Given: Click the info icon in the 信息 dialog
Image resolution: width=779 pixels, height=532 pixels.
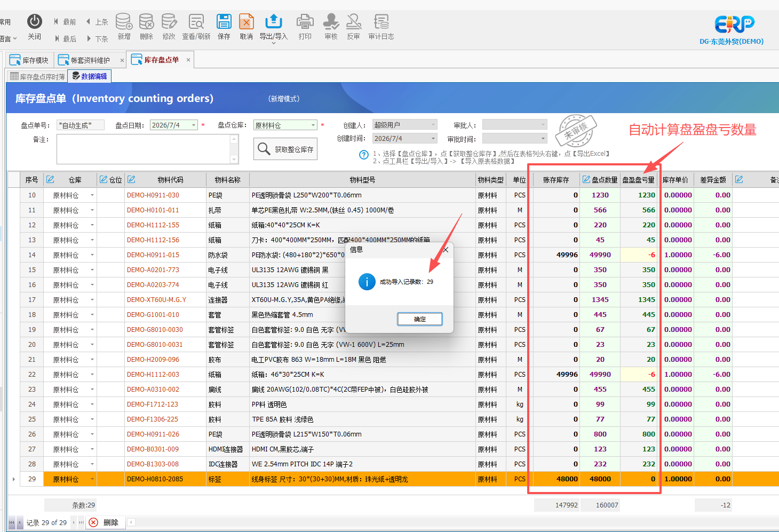Looking at the screenshot, I should pos(367,281).
